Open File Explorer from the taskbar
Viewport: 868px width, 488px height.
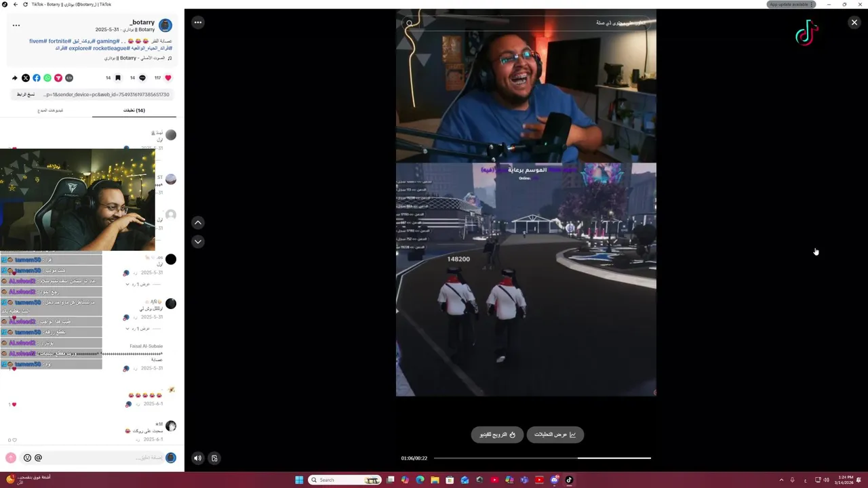(x=435, y=480)
